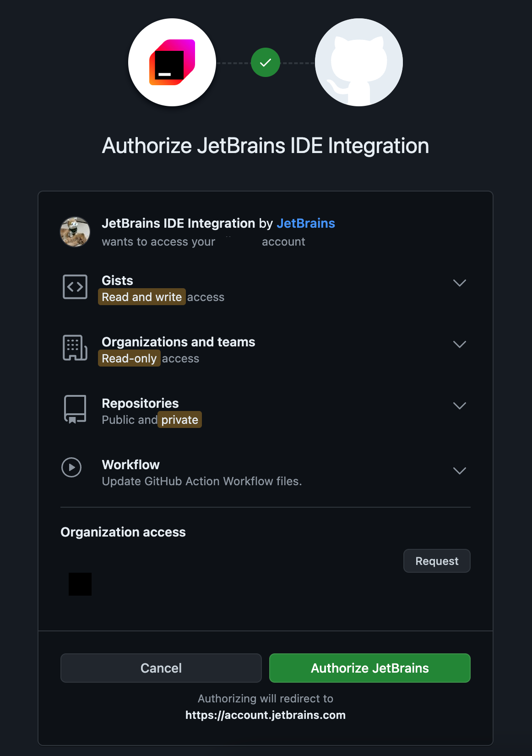Click 'Authorizing will redirect to' note
This screenshot has height=756, width=532.
pyautogui.click(x=266, y=699)
